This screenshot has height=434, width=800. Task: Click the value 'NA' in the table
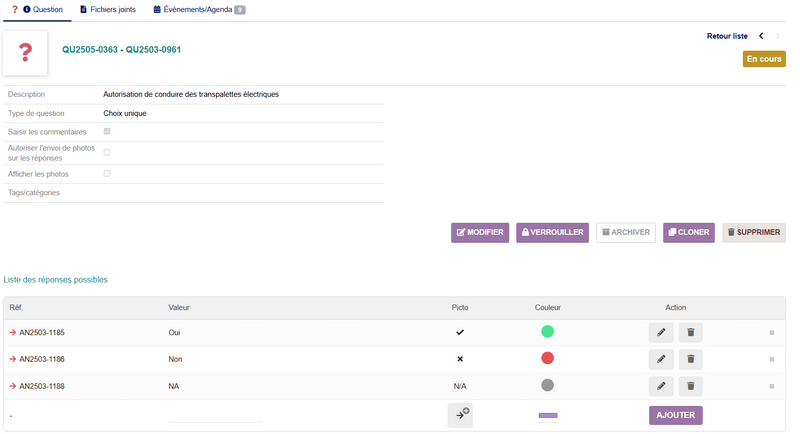pos(173,386)
